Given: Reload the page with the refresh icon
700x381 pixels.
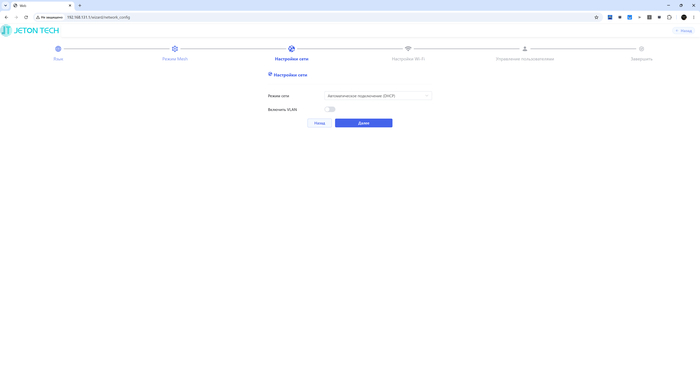Looking at the screenshot, I should 26,17.
